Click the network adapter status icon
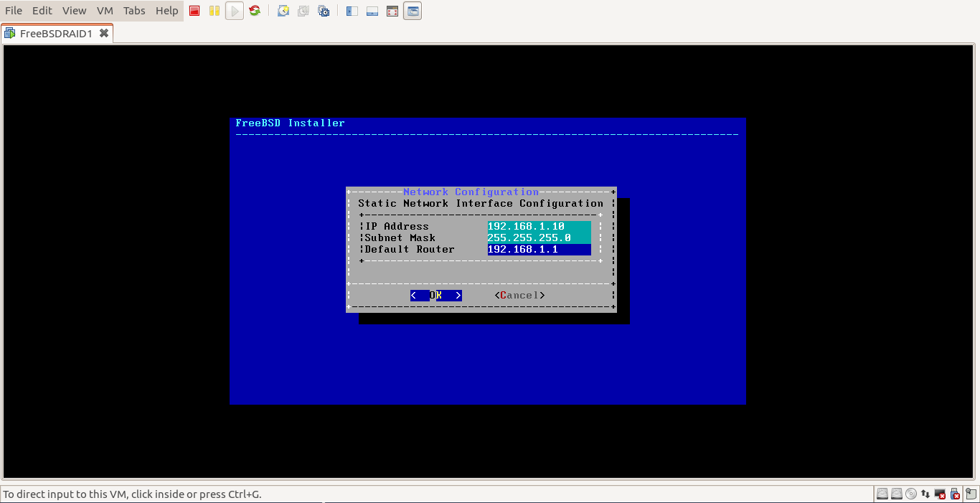 [924, 494]
